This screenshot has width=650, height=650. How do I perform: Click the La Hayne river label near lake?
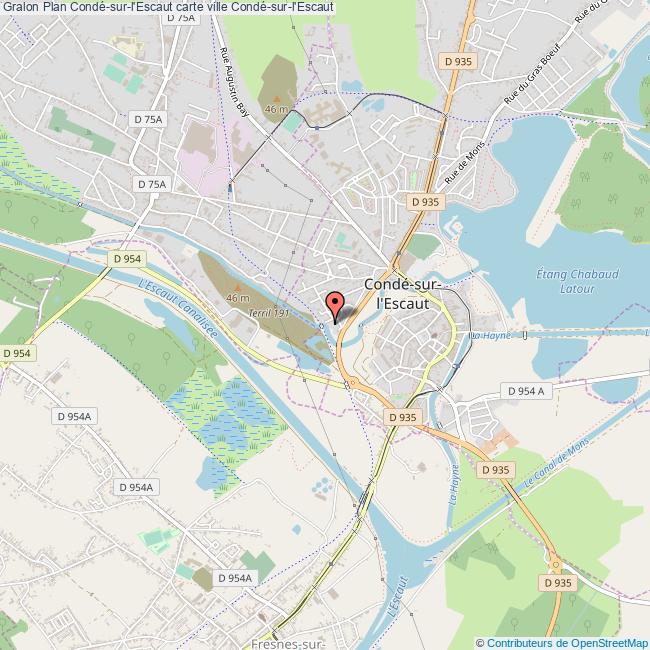tap(491, 335)
